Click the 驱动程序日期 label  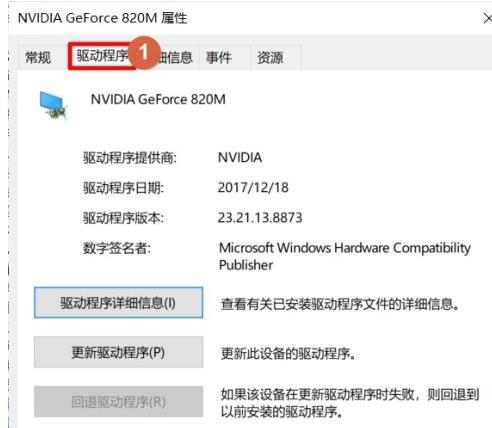[x=123, y=188]
